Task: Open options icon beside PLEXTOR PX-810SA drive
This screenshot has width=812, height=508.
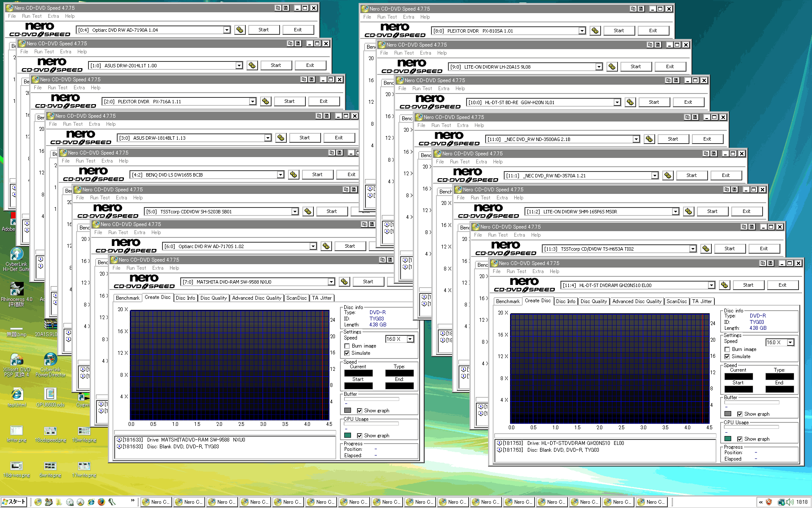Action: (x=595, y=31)
